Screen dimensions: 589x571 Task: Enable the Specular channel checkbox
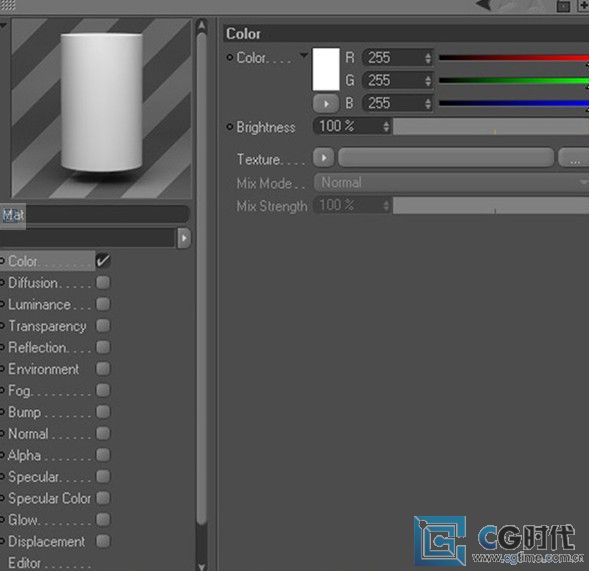[x=103, y=476]
